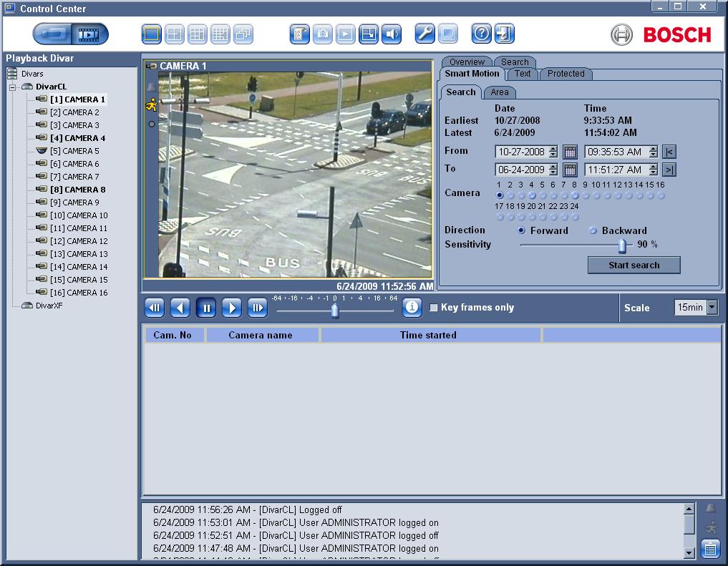The width and height of the screenshot is (728, 566).
Task: Select quad-view camera layout
Action: pos(175,34)
